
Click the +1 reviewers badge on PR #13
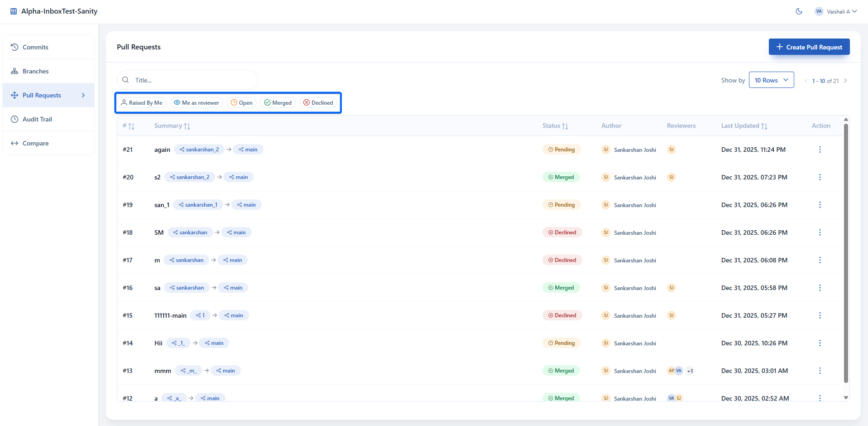tap(690, 371)
